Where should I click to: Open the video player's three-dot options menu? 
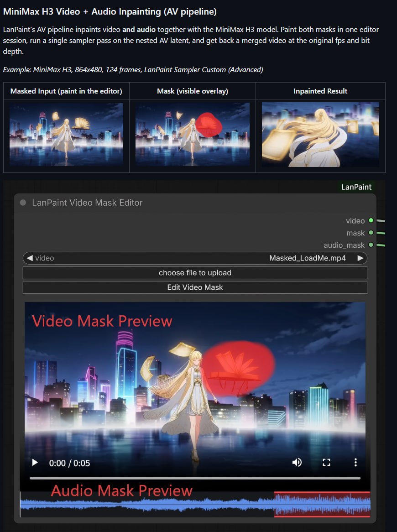pos(355,463)
